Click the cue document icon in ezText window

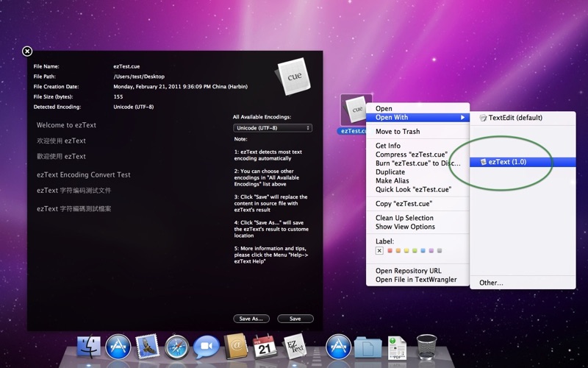click(293, 77)
